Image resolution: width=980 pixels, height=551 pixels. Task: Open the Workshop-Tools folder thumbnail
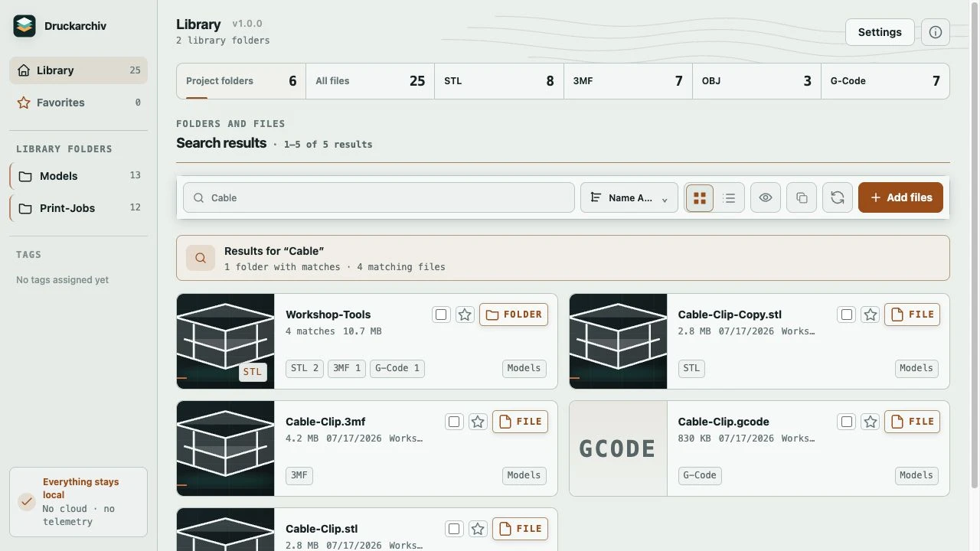tap(225, 341)
